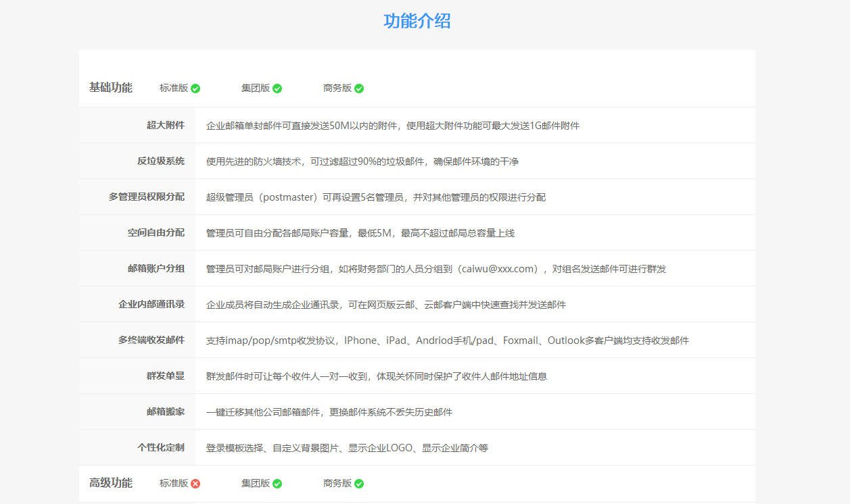Click the 反垃圾系统 feature label

tap(160, 161)
